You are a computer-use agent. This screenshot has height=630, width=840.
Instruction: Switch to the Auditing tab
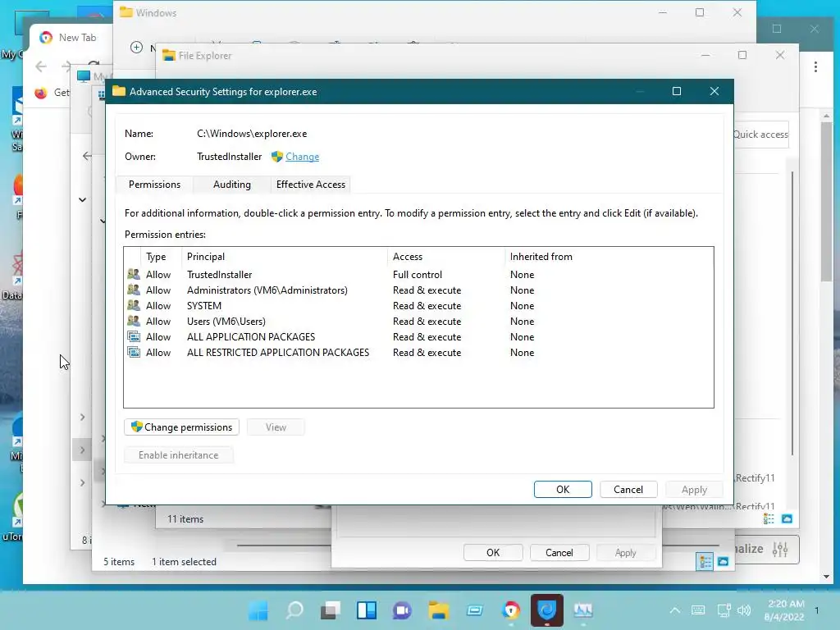[x=231, y=185]
